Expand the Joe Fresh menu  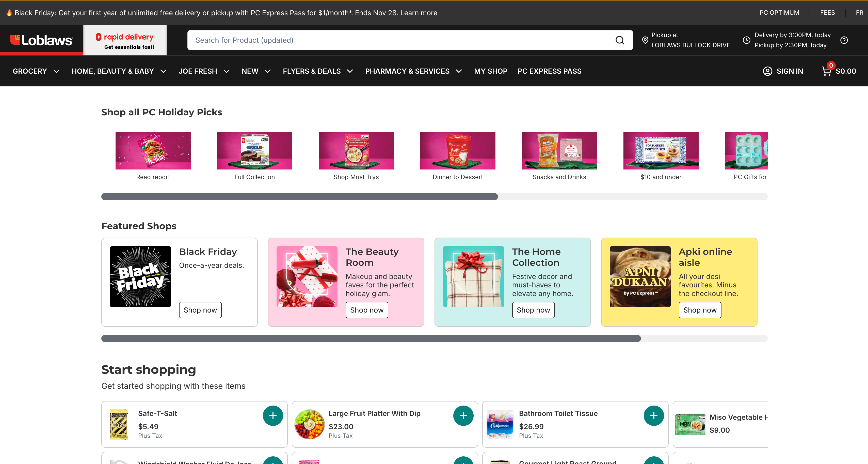point(204,71)
